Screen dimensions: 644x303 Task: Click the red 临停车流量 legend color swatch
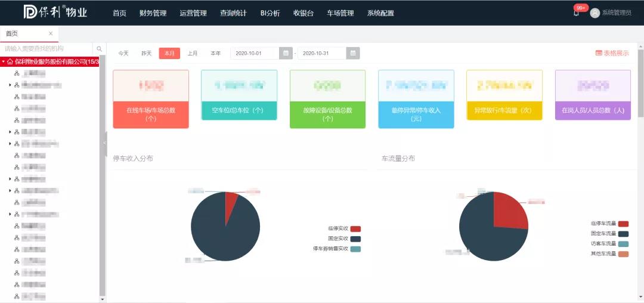tap(623, 224)
